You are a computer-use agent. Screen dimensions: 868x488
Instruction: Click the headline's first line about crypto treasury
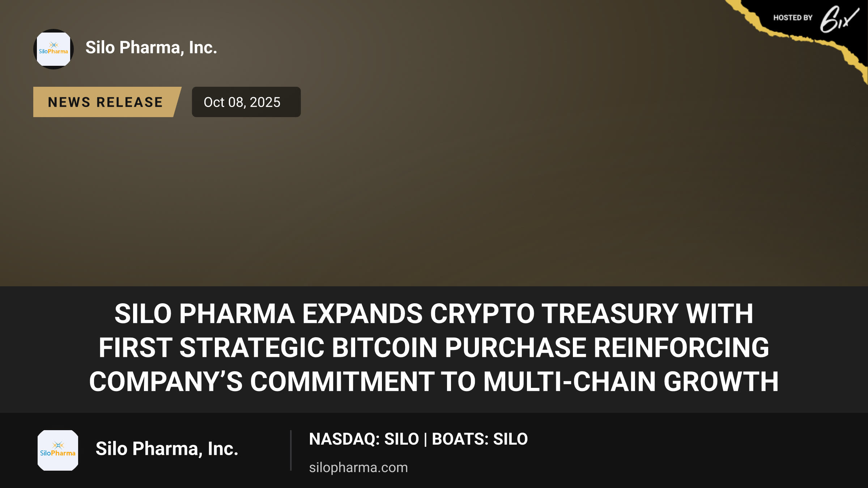tap(434, 313)
